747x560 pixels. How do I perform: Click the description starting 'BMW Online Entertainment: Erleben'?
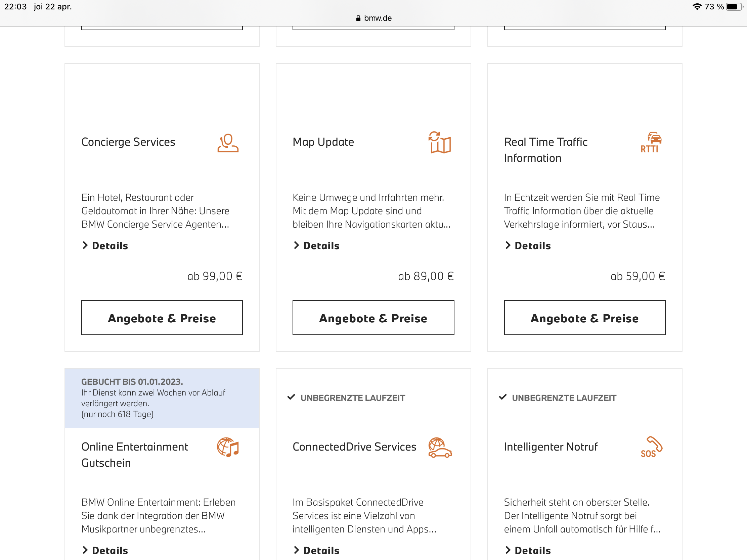point(159,516)
